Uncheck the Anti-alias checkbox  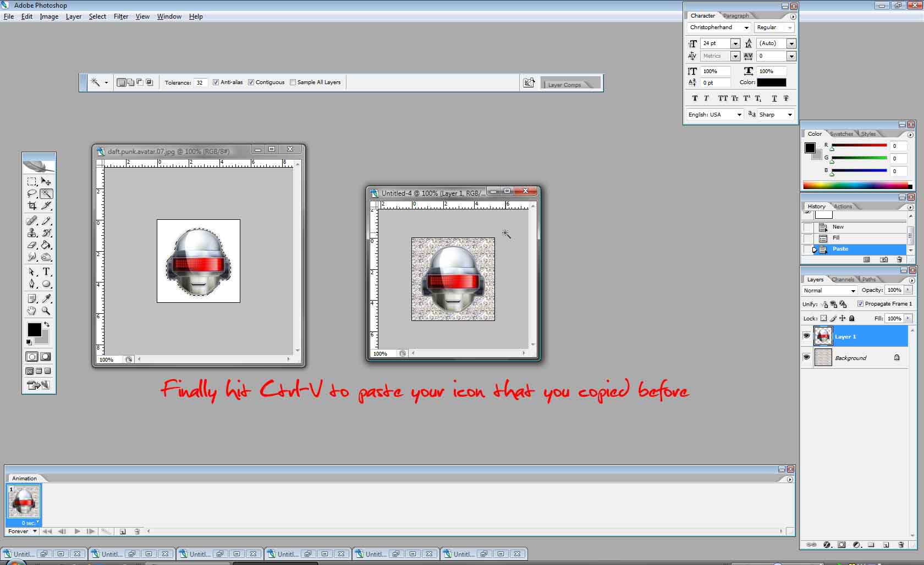(216, 82)
